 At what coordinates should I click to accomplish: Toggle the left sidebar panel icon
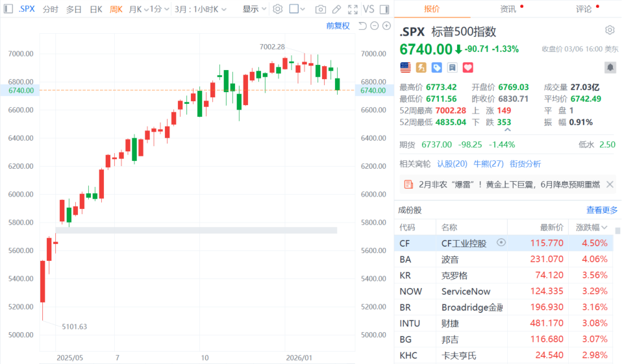[7, 9]
